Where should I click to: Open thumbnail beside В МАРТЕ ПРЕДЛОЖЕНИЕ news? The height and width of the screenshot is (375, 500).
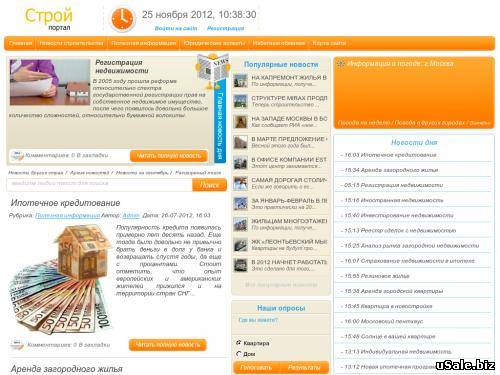pos(240,142)
